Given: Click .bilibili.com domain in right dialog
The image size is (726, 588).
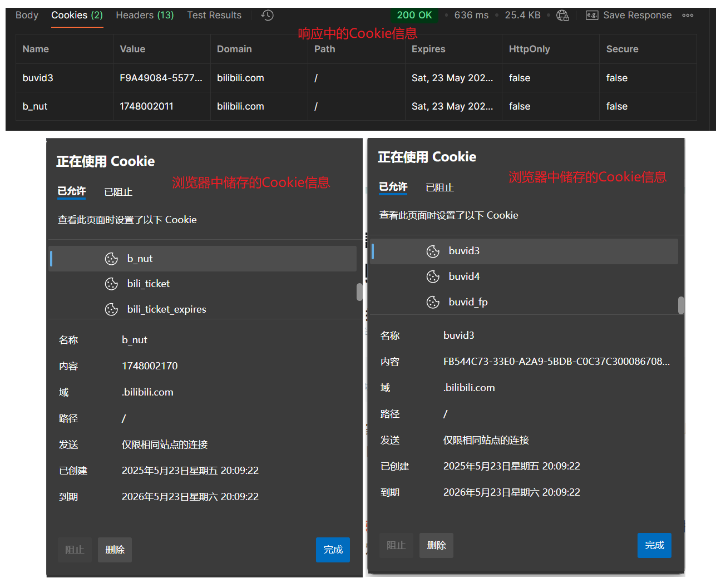Looking at the screenshot, I should click(x=469, y=388).
